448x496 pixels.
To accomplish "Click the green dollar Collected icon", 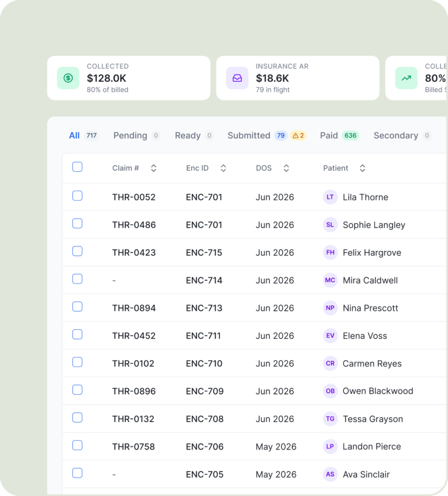I will pos(68,78).
